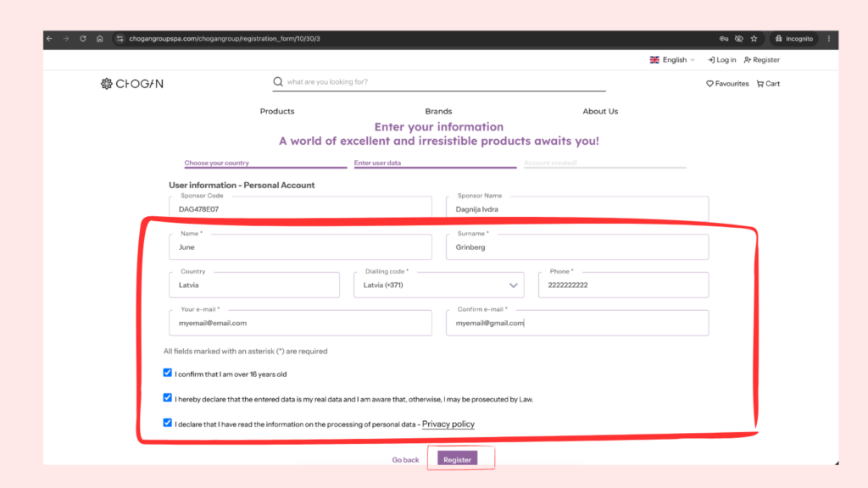Open the Products menu
The image size is (868, 488).
pos(277,111)
